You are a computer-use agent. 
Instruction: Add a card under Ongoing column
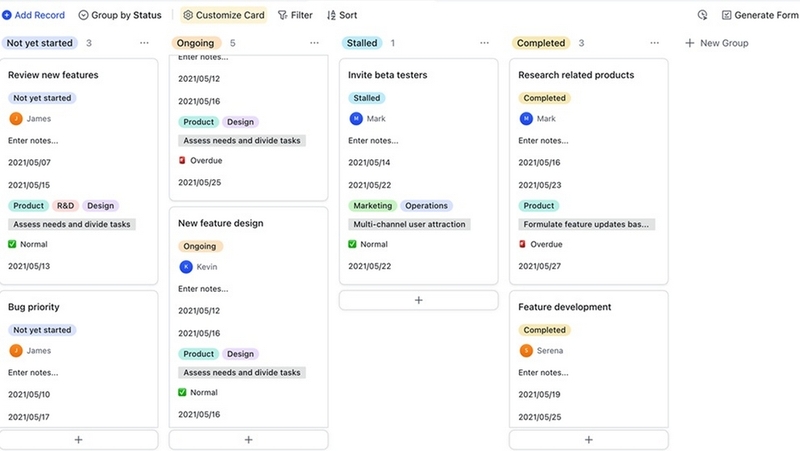[248, 440]
